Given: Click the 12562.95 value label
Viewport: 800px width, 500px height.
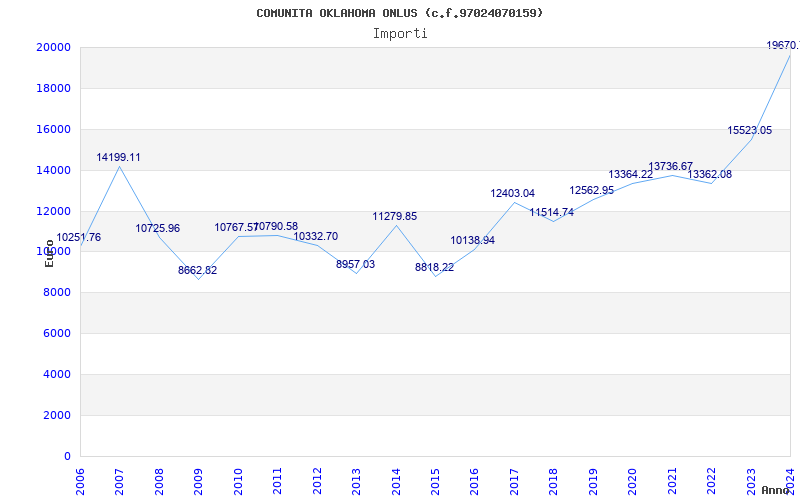Looking at the screenshot, I should [x=592, y=190].
